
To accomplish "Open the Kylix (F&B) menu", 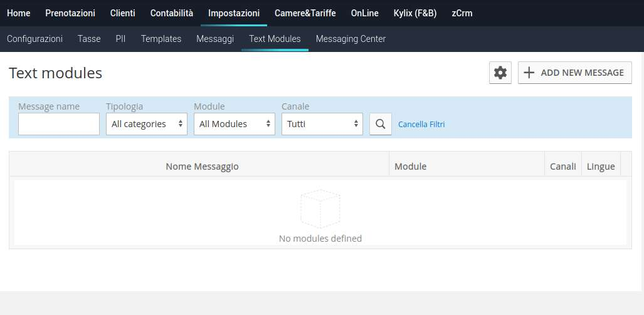I will pyautogui.click(x=415, y=13).
